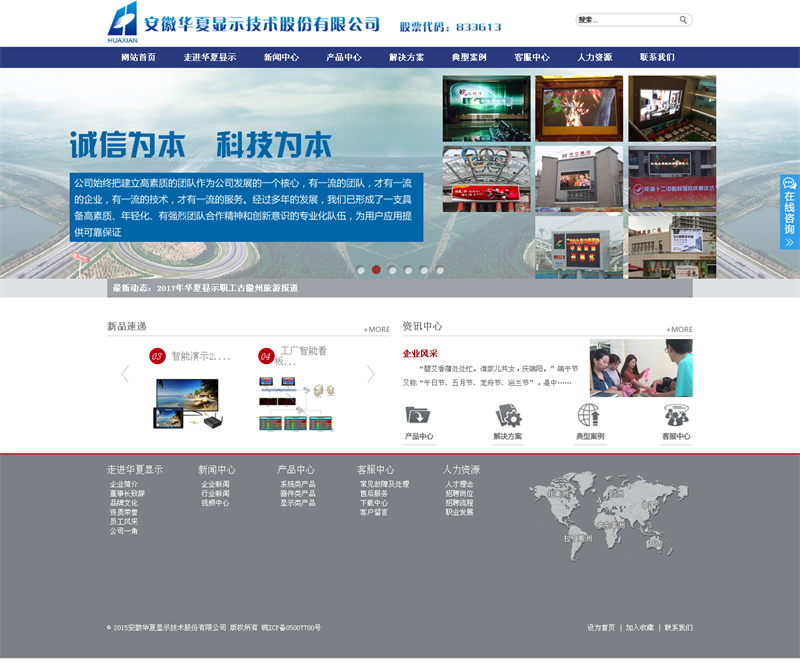Open the 2017年华夏显示职工古徽州旅游报道 news item
Viewport: 800px width, 667px height.
click(227, 288)
